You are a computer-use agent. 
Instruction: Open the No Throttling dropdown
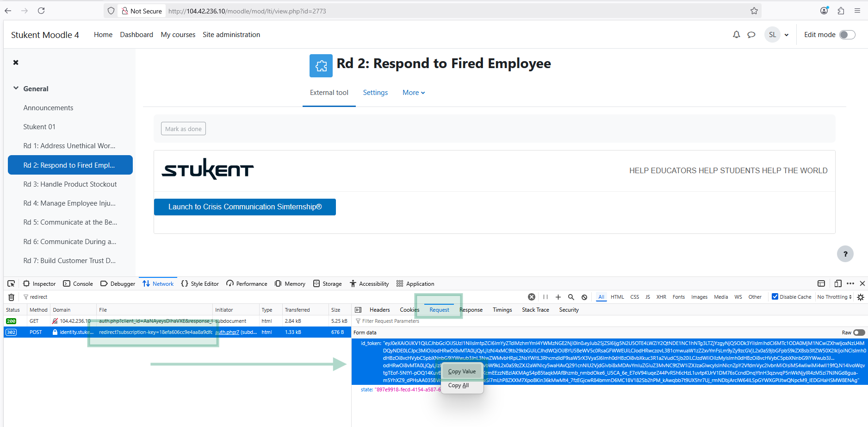pyautogui.click(x=834, y=297)
